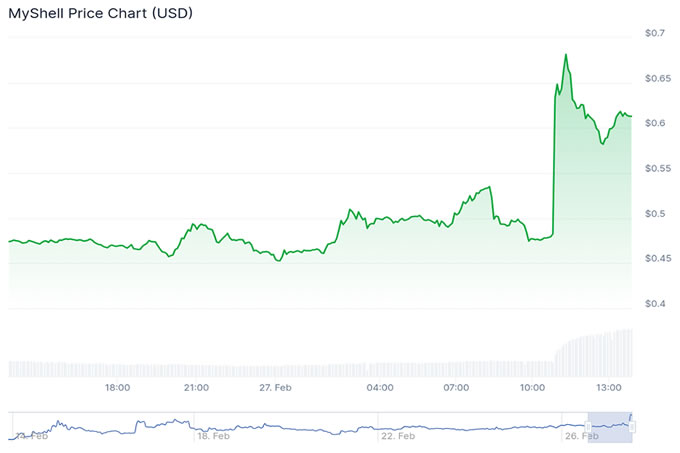Click the $0.4 price axis label
The width and height of the screenshot is (680, 453).
pos(655,304)
